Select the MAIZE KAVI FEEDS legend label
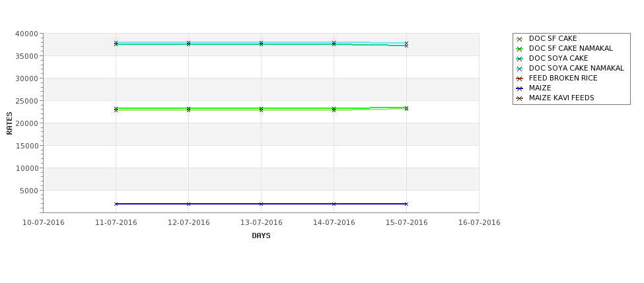This screenshot has width=644, height=283. [561, 98]
